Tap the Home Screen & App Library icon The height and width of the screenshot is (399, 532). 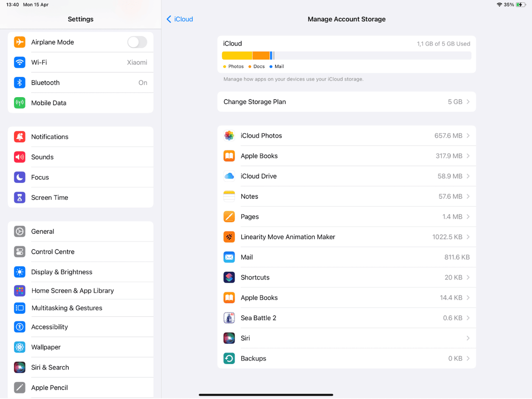pyautogui.click(x=20, y=290)
